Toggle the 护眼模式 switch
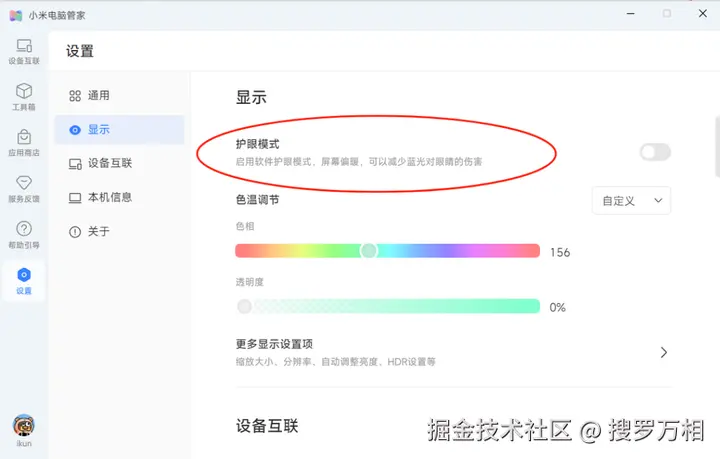 pos(655,152)
